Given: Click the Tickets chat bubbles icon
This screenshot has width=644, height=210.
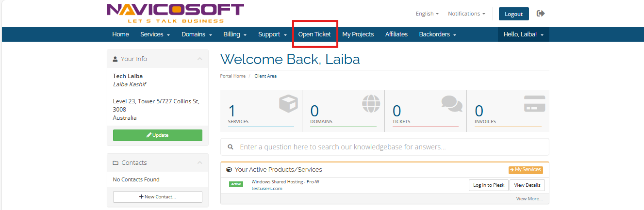Looking at the screenshot, I should [452, 103].
